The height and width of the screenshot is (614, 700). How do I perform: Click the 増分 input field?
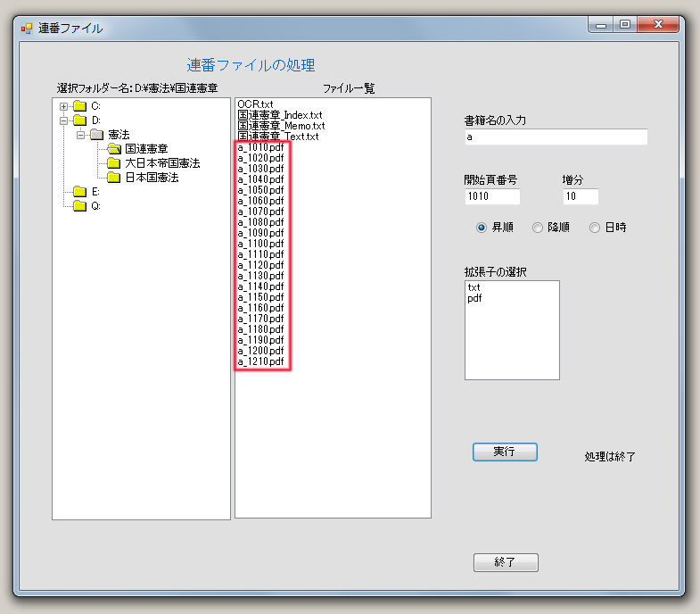coord(581,196)
